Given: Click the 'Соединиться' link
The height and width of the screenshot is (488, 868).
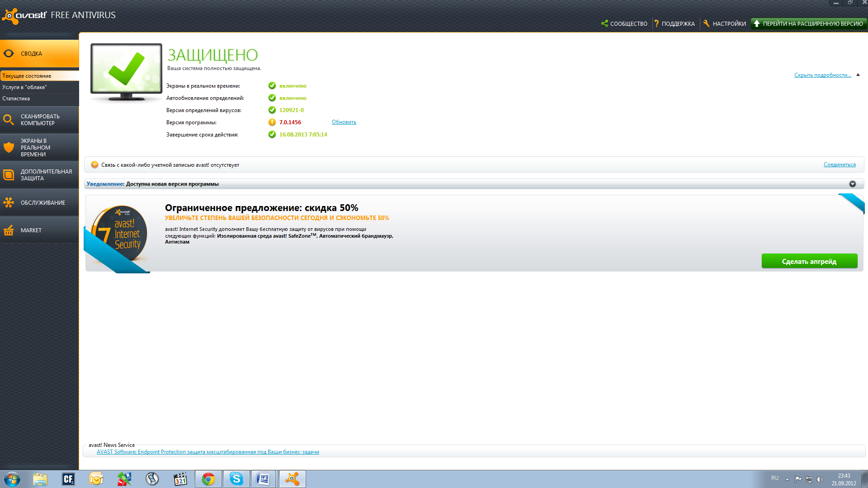Looking at the screenshot, I should (840, 164).
